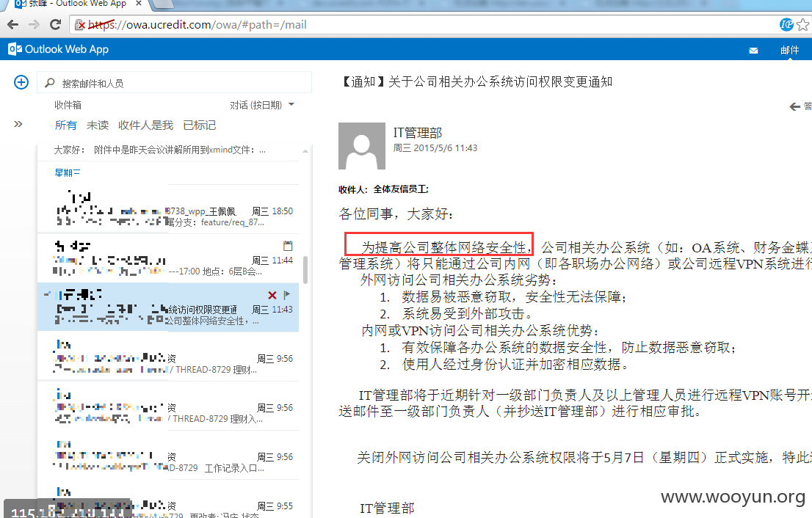The width and height of the screenshot is (812, 518).
Task: Click the insecure HTTPS warning icon
Action: [x=80, y=24]
